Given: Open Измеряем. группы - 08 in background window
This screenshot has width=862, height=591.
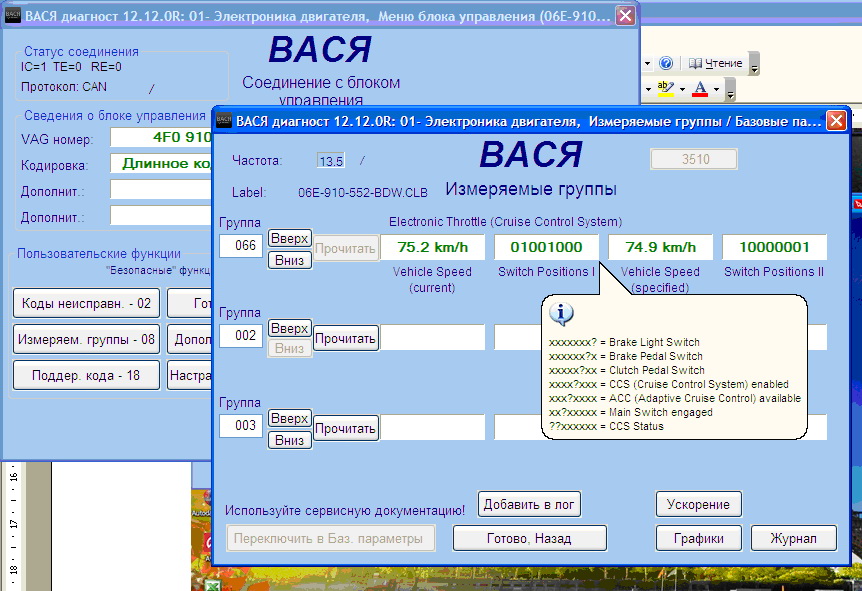Looking at the screenshot, I should (86, 340).
